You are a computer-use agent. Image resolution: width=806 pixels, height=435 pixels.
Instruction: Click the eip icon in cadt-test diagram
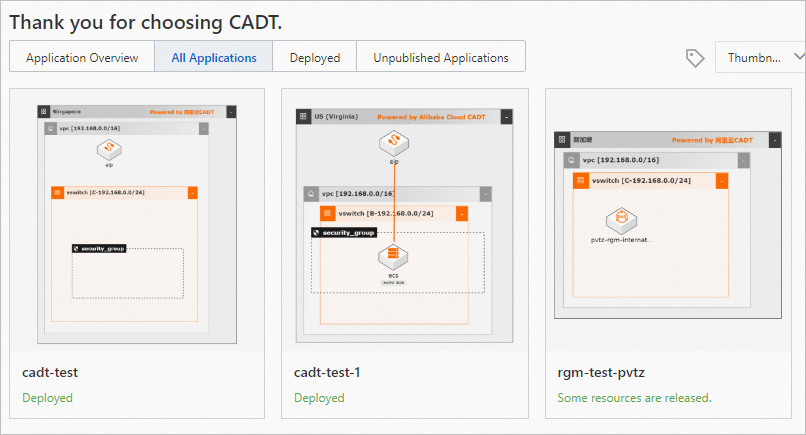pos(109,150)
